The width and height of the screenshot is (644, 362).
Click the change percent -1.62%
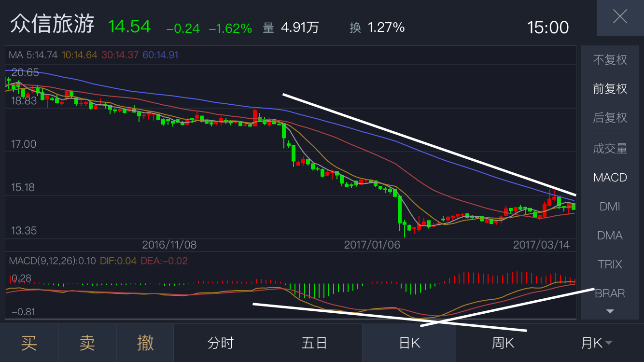(x=230, y=28)
